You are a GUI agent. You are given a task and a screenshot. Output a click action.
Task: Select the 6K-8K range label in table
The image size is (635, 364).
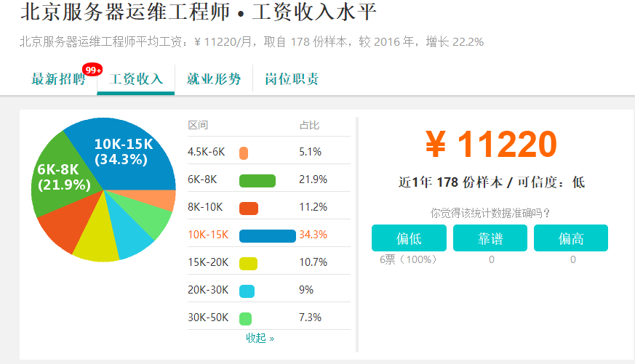pos(202,179)
